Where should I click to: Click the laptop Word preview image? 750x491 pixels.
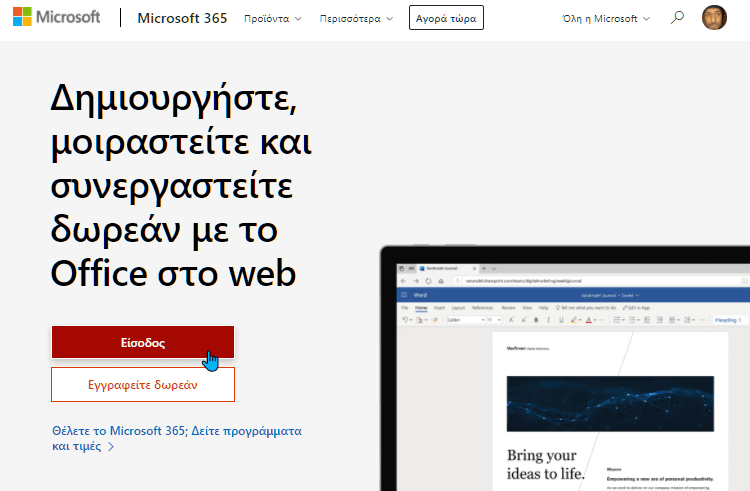[x=565, y=368]
